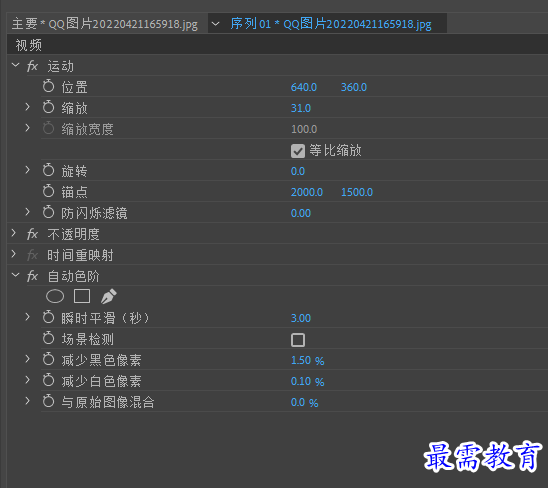The width and height of the screenshot is (548, 488).
Task: Click the 瞬时平滑 value 3.00
Action: tap(301, 318)
